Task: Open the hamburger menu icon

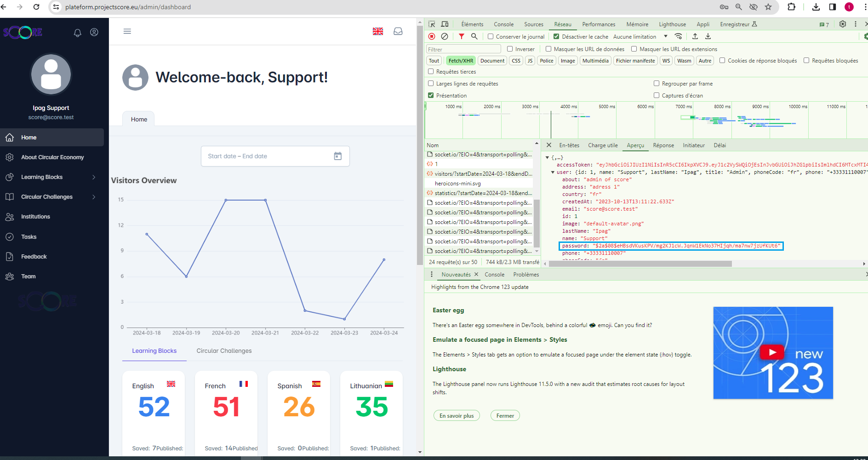Action: tap(127, 31)
